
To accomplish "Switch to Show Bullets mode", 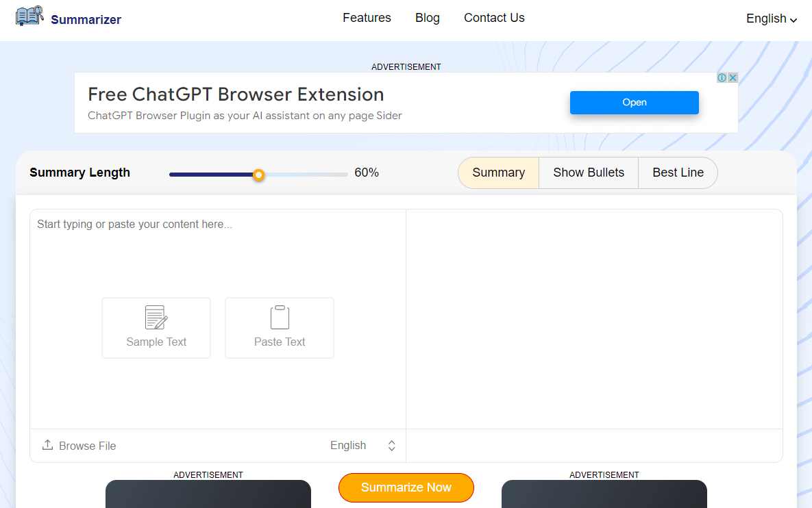I will [x=589, y=173].
